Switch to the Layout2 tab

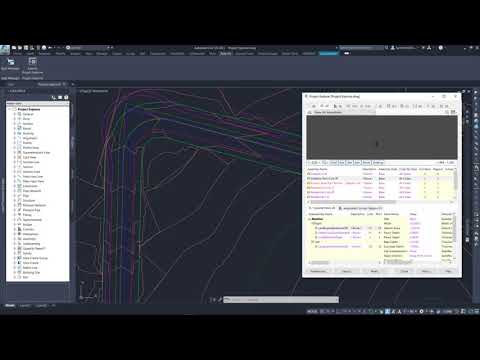tap(41, 305)
